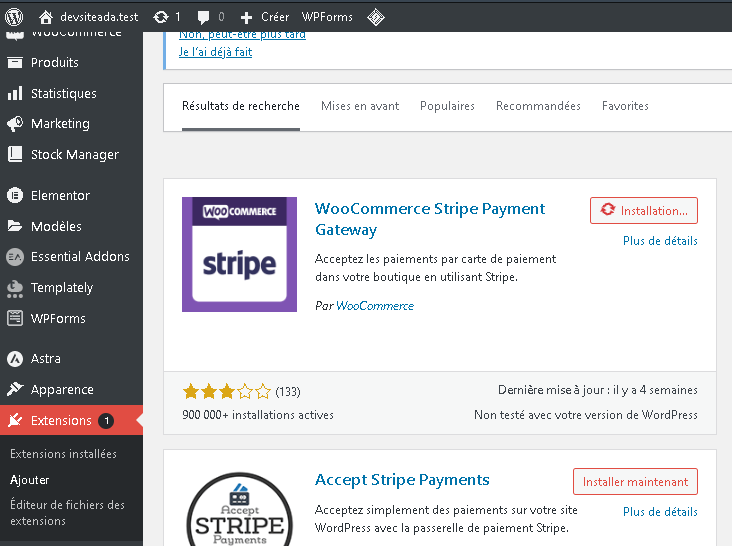Viewport: 732px width, 546px height.
Task: Click Je l'ai déjà fait link
Action: [x=215, y=52]
